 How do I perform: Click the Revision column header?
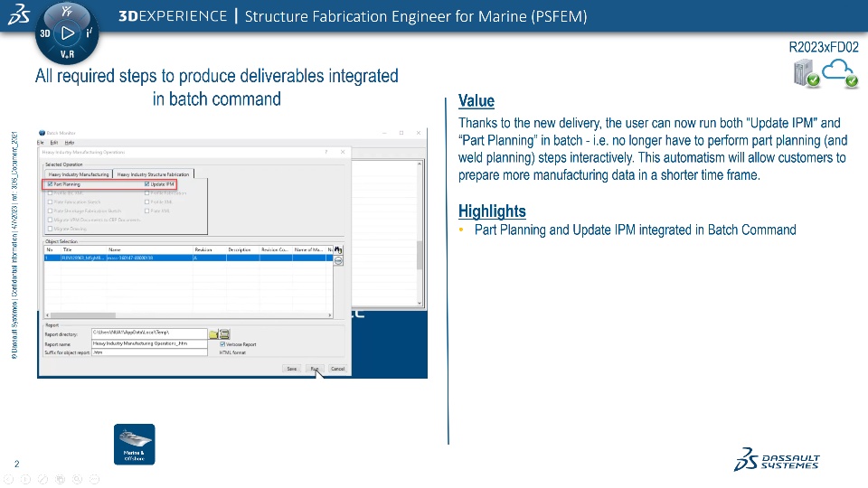click(209, 250)
